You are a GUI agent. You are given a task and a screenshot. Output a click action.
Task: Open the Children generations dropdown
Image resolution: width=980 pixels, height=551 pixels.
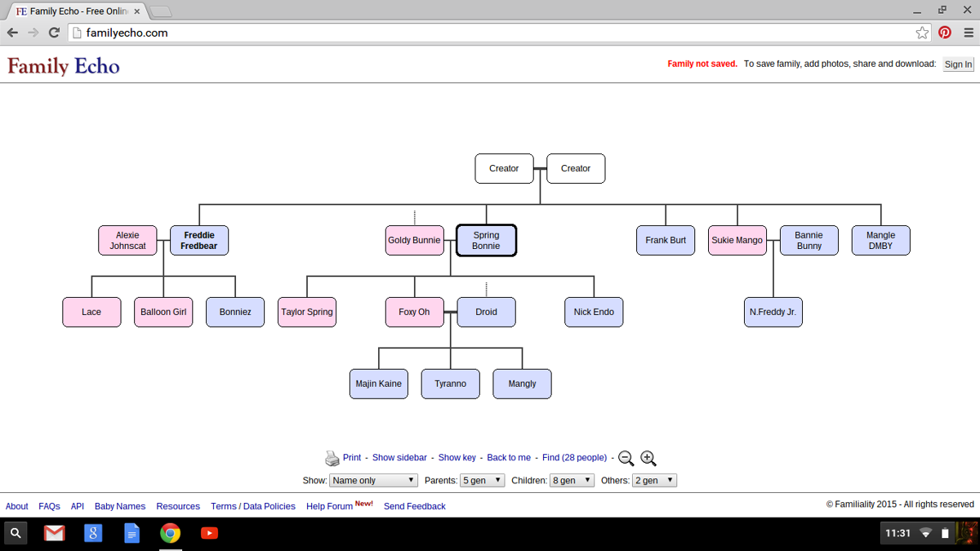pos(572,480)
